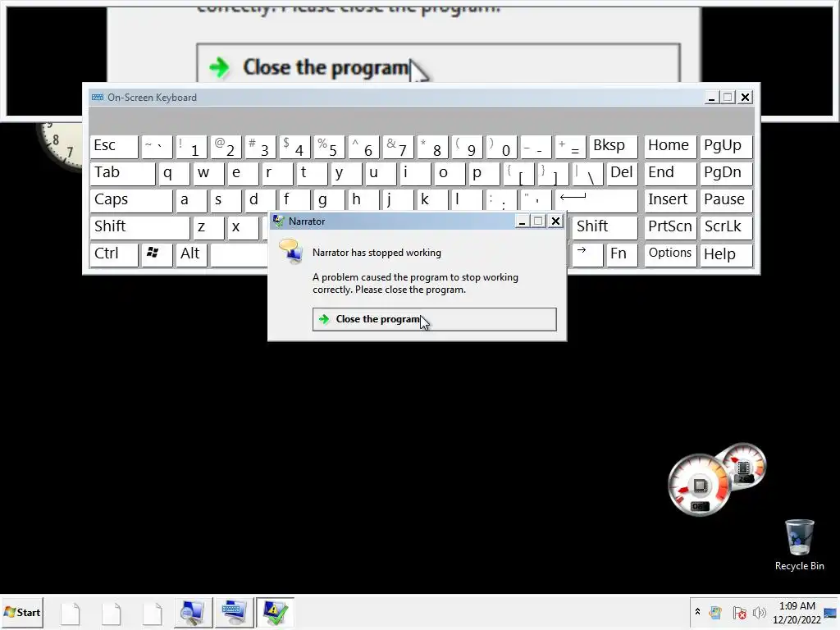
Task: Click the CPU meter gadget
Action: click(x=700, y=486)
